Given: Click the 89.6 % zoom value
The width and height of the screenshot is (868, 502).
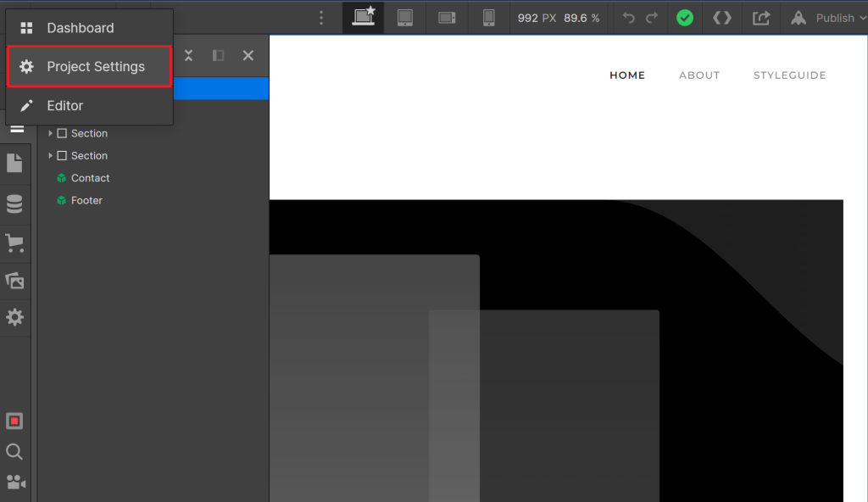Looking at the screenshot, I should pyautogui.click(x=581, y=19).
